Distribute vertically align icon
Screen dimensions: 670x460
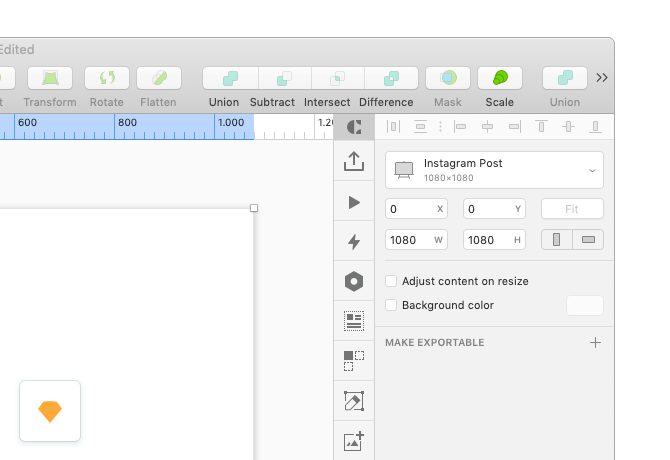420,127
